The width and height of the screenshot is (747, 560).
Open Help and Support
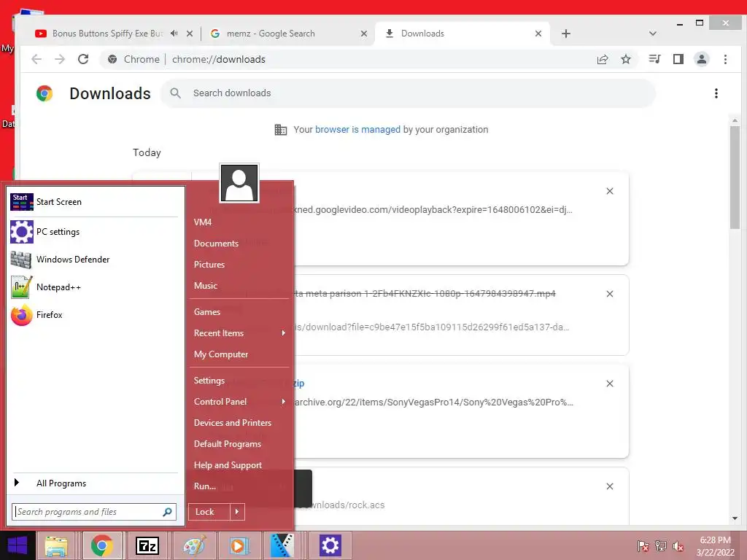(x=228, y=465)
